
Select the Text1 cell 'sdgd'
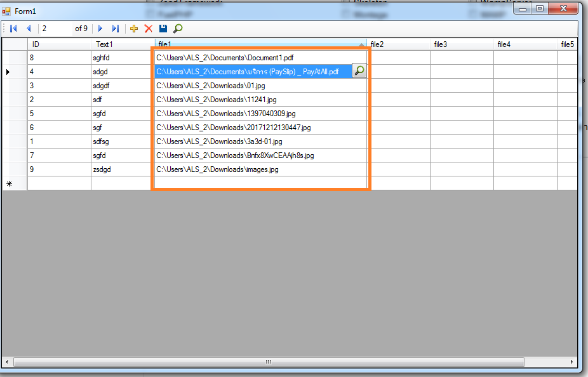[123, 71]
